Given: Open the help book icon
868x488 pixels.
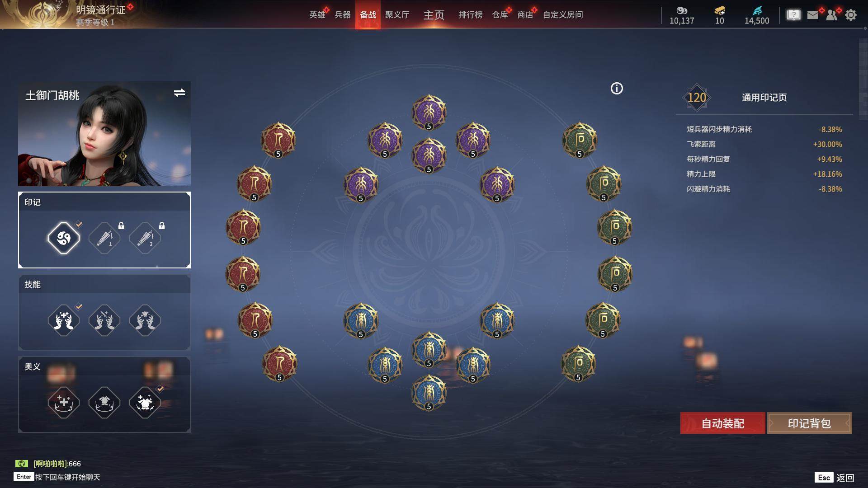Looking at the screenshot, I should tap(793, 15).
